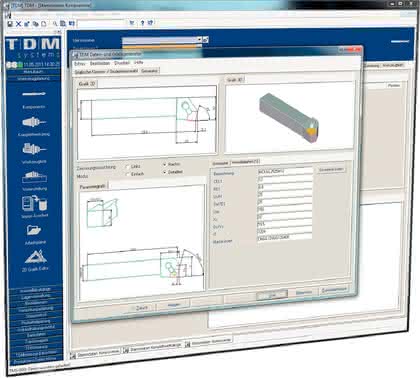The image size is (420, 378).
Task: Open the dropdown in the blue header
Action: [x=199, y=39]
